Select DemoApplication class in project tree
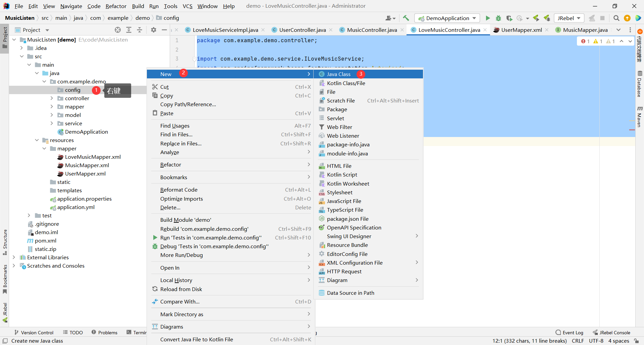This screenshot has height=345, width=644. (x=86, y=132)
